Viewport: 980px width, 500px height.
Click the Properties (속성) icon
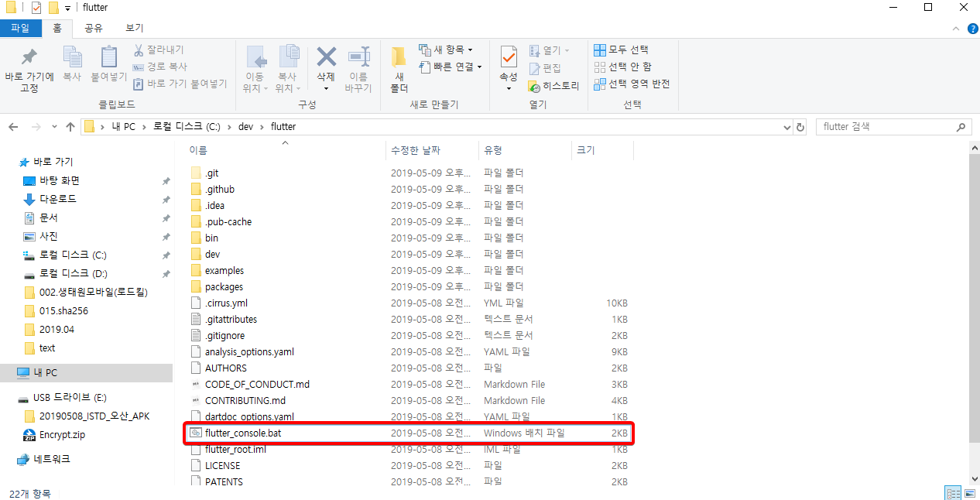tap(509, 57)
